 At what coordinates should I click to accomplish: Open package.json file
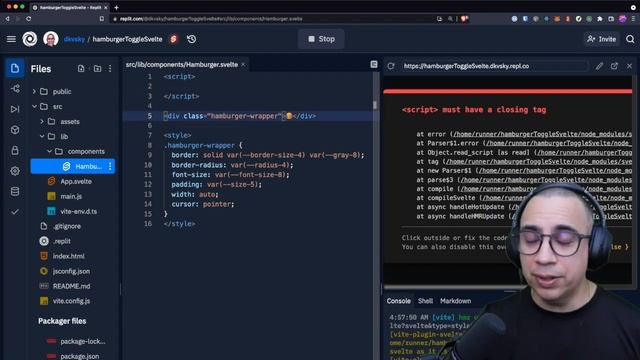[80, 356]
